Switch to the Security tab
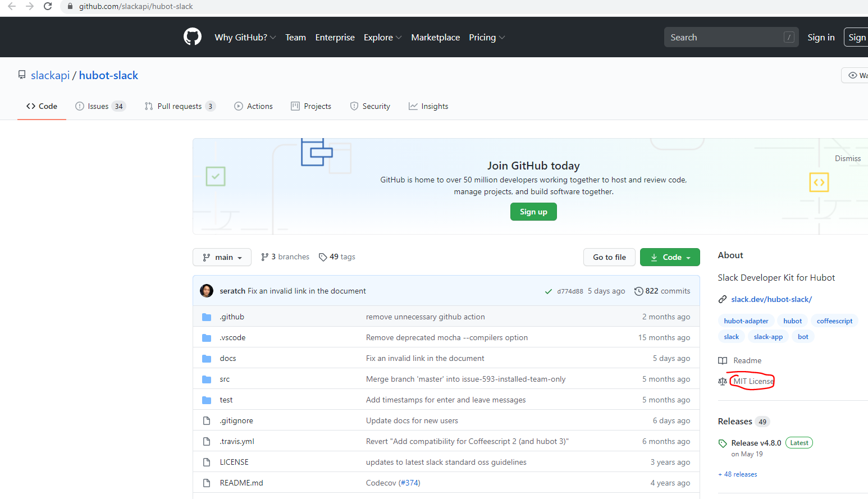This screenshot has width=868, height=499. [370, 106]
